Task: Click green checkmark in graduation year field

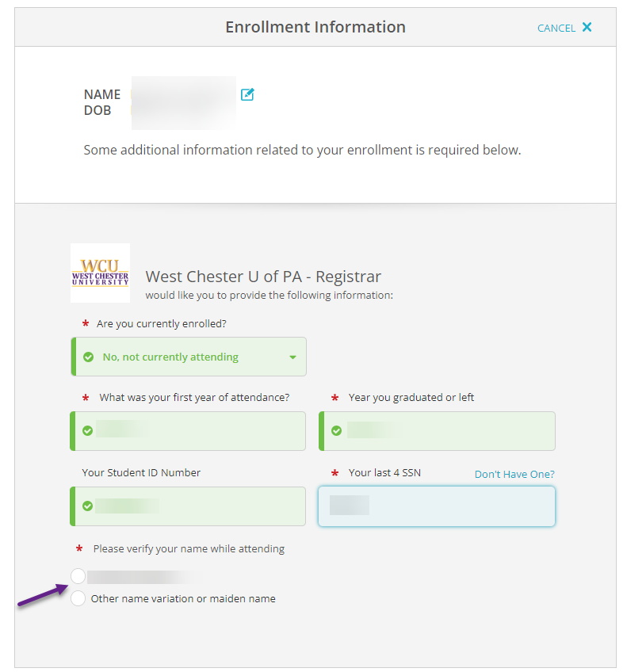Action: 336,431
